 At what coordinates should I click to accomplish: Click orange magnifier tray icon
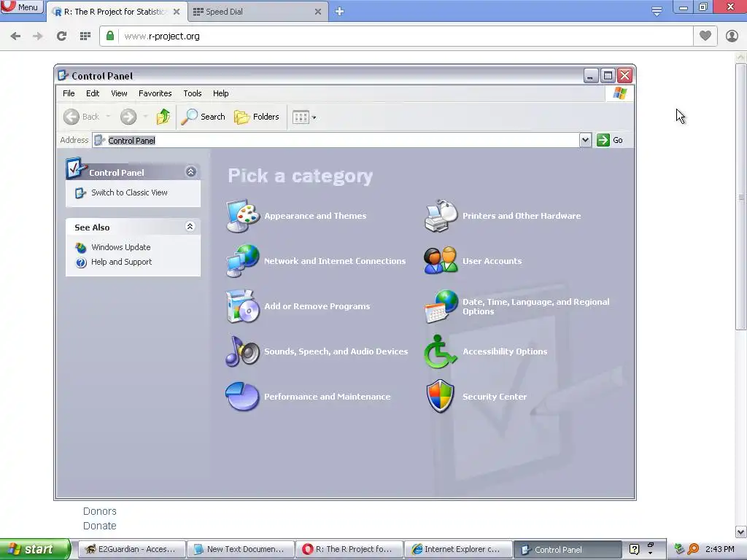tap(693, 549)
